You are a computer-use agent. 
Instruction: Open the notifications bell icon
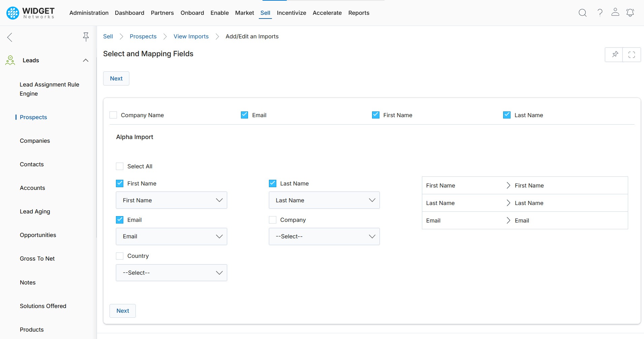[630, 13]
